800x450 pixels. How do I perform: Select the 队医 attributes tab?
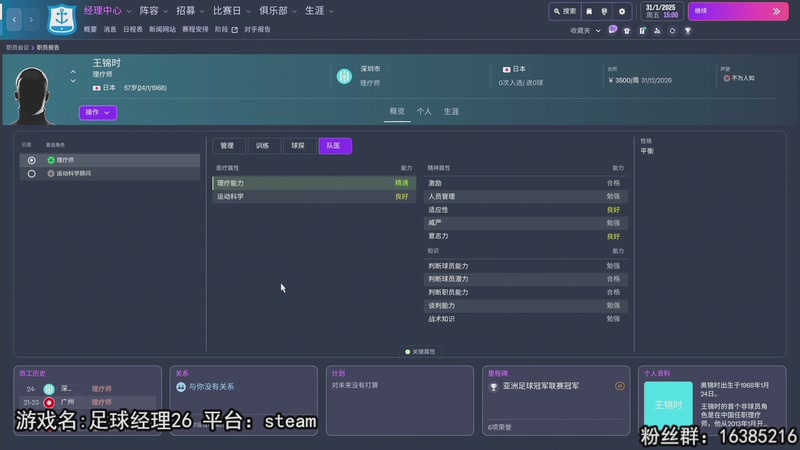coord(335,146)
